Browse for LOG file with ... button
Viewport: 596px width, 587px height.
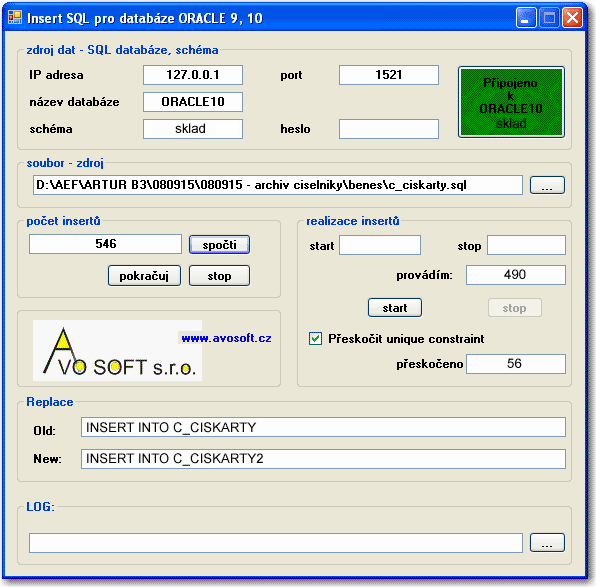547,543
